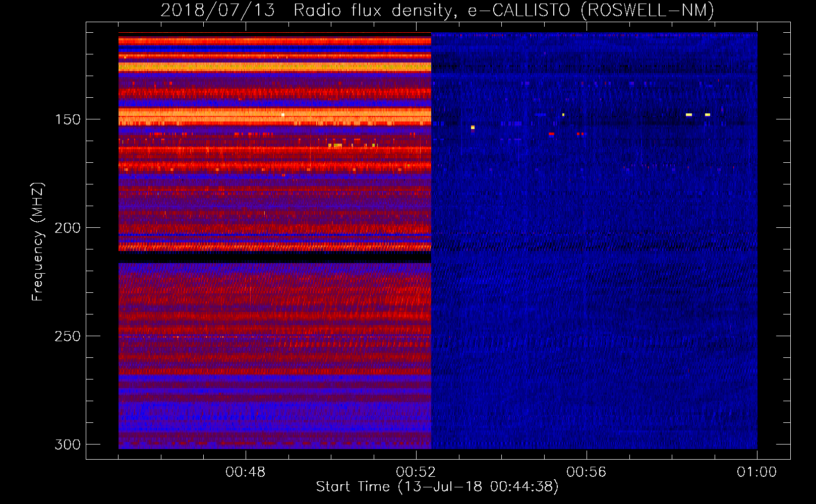Click the Start Time axis label
Screen dimensions: 816x504
[437, 487]
